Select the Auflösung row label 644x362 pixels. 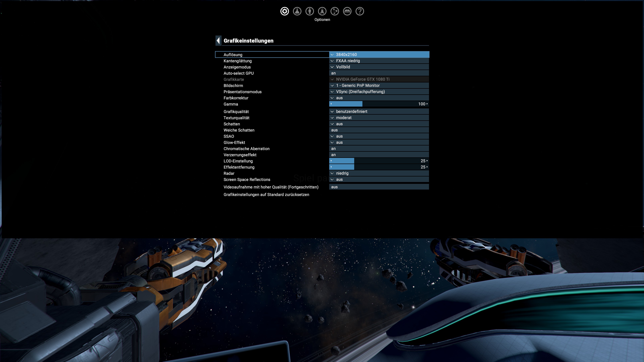(x=233, y=55)
